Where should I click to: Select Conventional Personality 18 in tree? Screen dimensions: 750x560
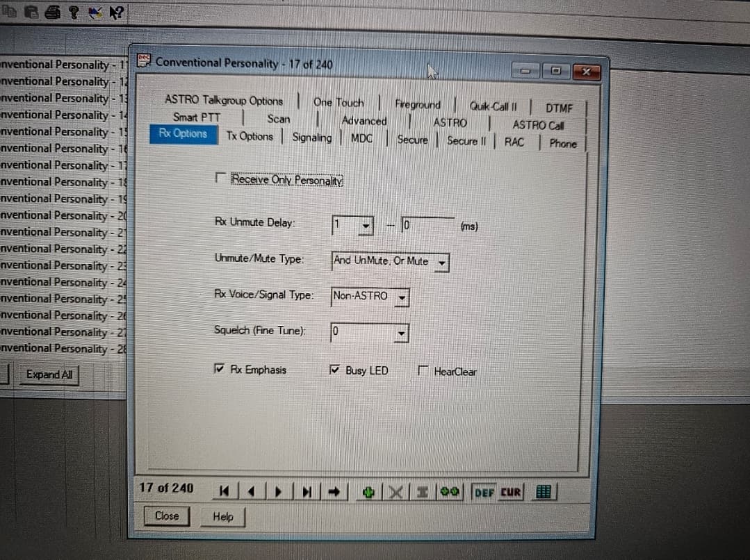point(63,182)
